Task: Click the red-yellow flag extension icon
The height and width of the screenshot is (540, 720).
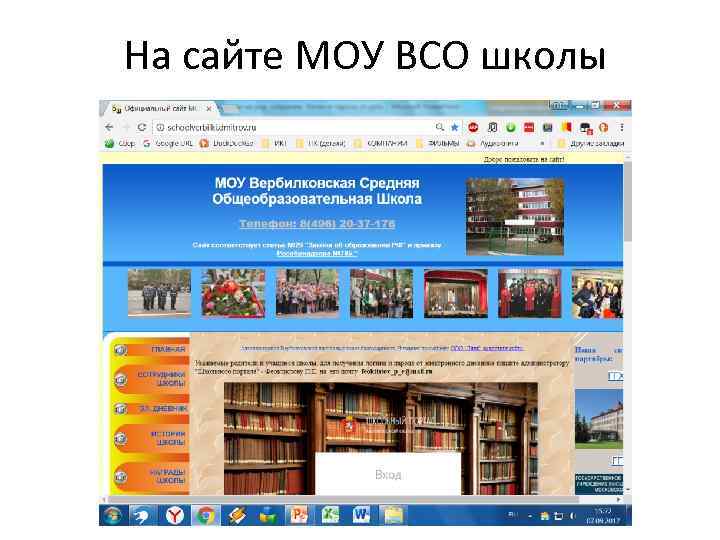Action: (x=566, y=127)
